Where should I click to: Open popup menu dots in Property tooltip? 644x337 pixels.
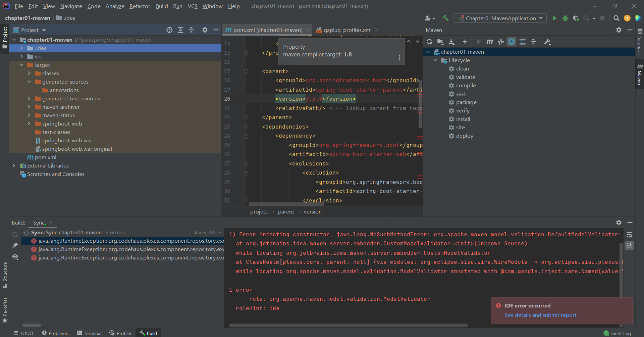tap(399, 58)
